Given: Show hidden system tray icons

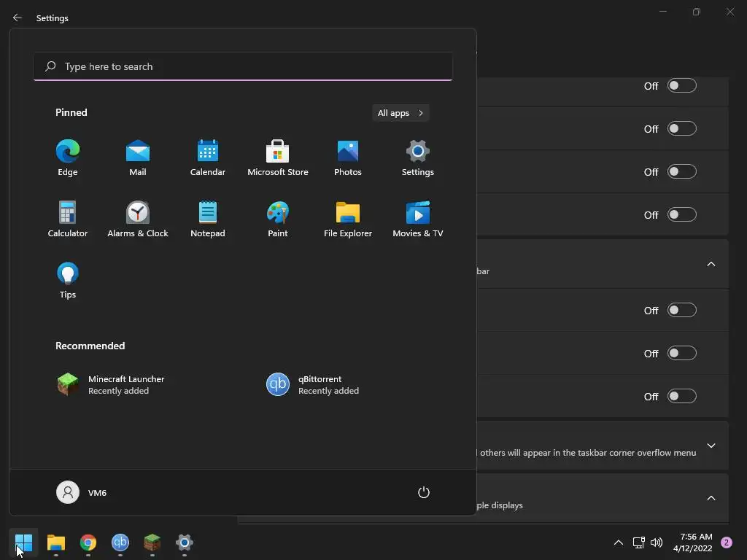Looking at the screenshot, I should 619,542.
